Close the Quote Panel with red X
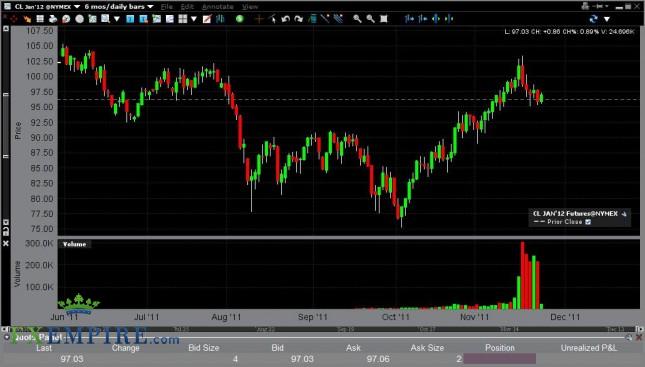The image size is (645, 367). click(639, 337)
